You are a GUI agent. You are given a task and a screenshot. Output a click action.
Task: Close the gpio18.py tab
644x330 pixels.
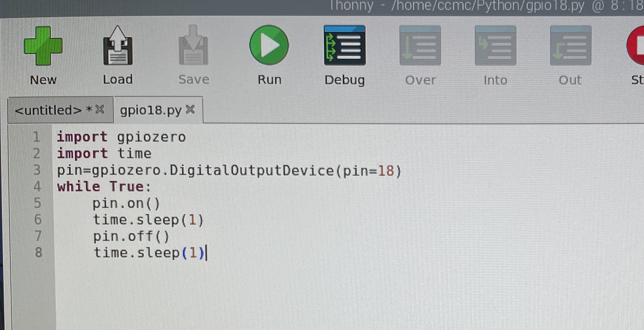point(190,110)
